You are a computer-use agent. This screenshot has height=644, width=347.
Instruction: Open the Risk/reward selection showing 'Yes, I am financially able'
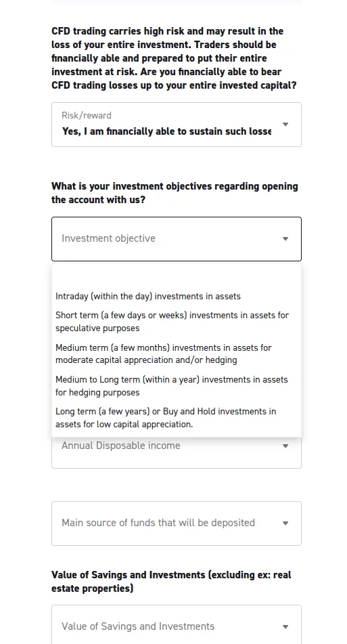[177, 125]
